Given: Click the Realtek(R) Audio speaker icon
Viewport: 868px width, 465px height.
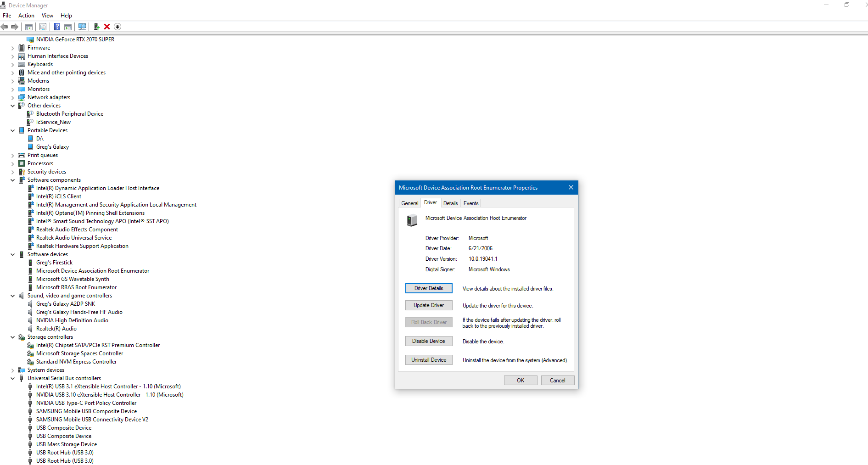Looking at the screenshot, I should pyautogui.click(x=30, y=329).
